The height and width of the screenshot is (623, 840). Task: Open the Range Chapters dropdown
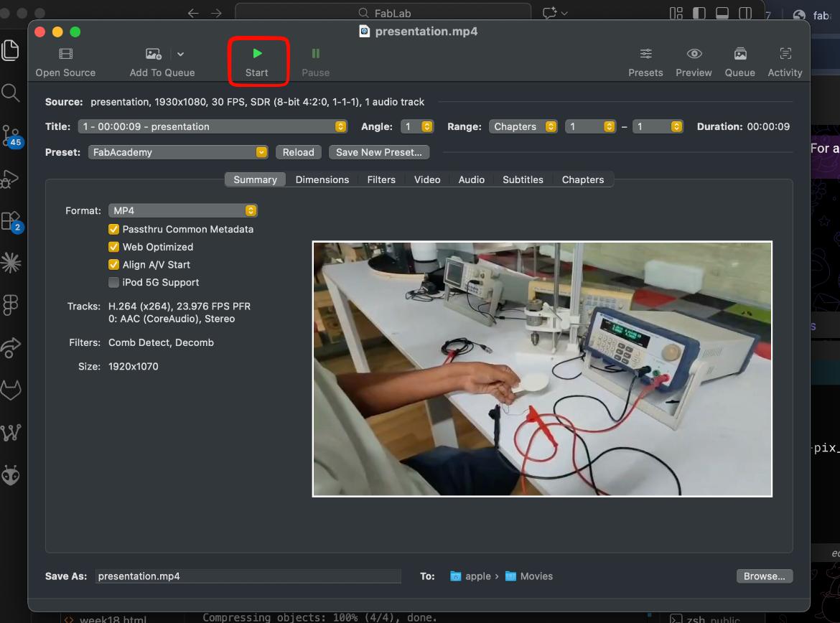click(x=523, y=126)
